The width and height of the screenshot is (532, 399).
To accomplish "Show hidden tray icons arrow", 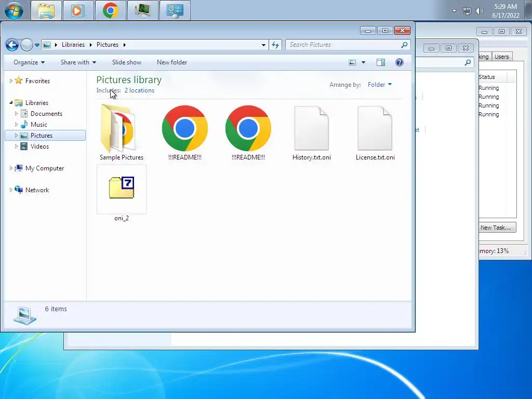I will point(454,11).
